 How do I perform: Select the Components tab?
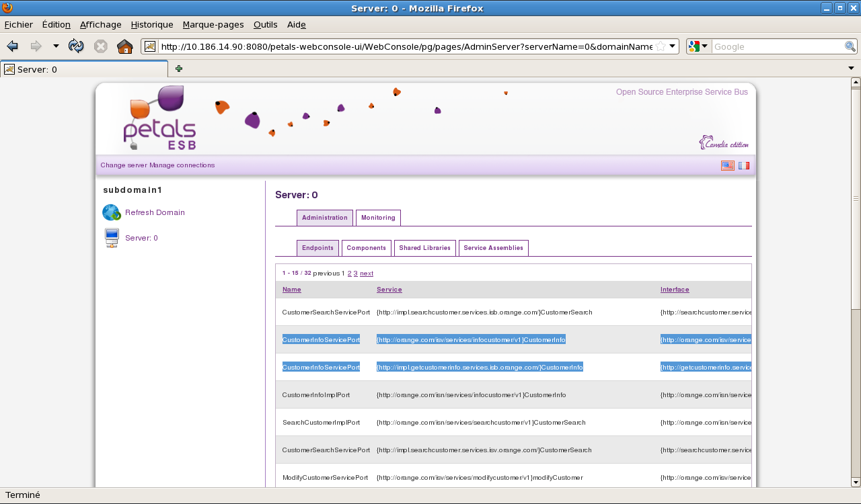[x=366, y=248]
